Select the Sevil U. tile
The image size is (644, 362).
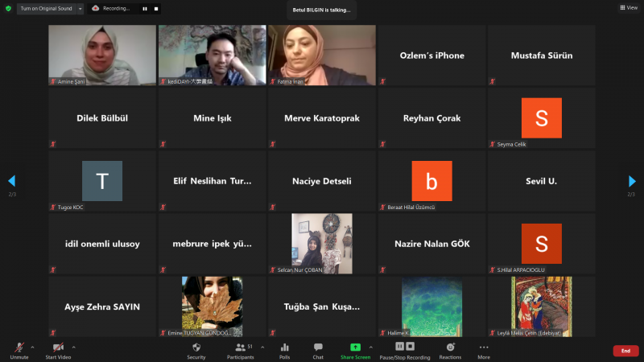click(541, 181)
